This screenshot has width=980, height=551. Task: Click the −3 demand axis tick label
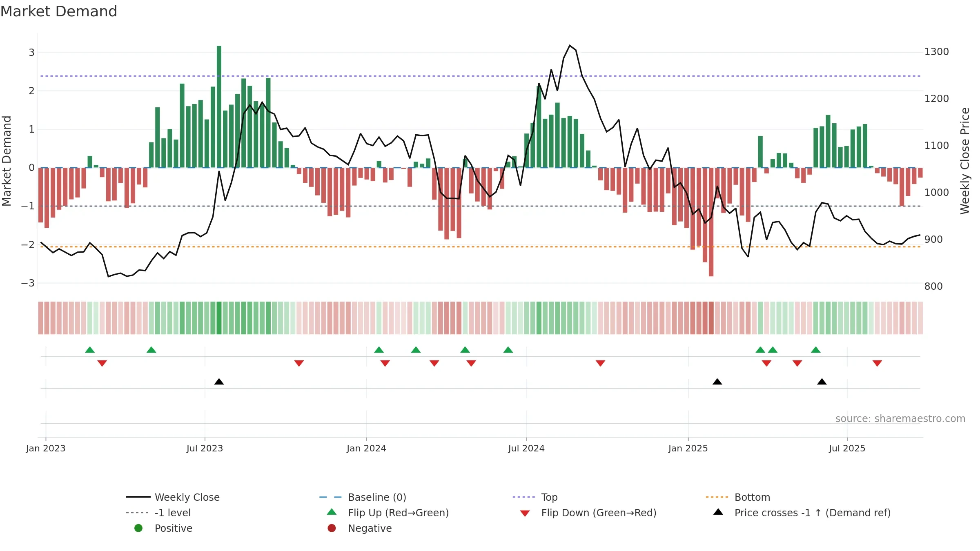coord(28,283)
